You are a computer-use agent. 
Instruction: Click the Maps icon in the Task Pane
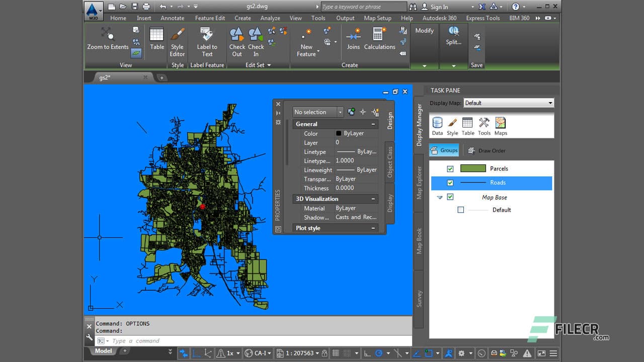tap(500, 124)
